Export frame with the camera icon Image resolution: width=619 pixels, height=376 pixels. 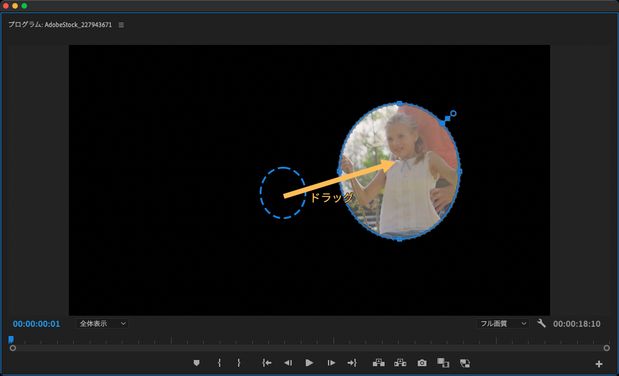[422, 363]
